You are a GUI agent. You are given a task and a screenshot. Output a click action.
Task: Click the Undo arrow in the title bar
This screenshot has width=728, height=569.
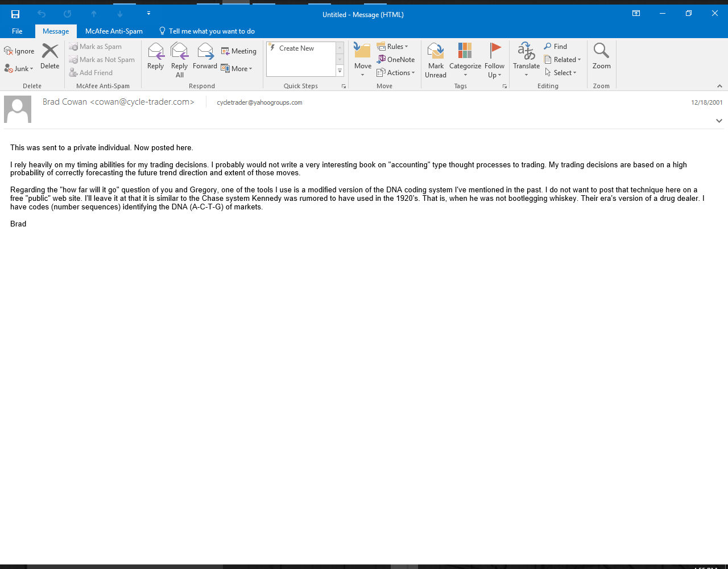pos(42,14)
